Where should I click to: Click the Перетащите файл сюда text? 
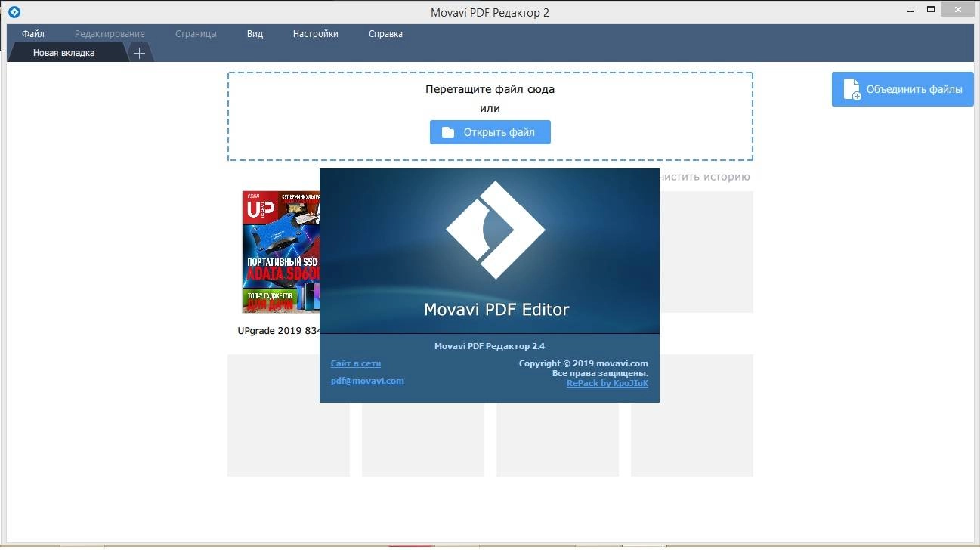490,89
